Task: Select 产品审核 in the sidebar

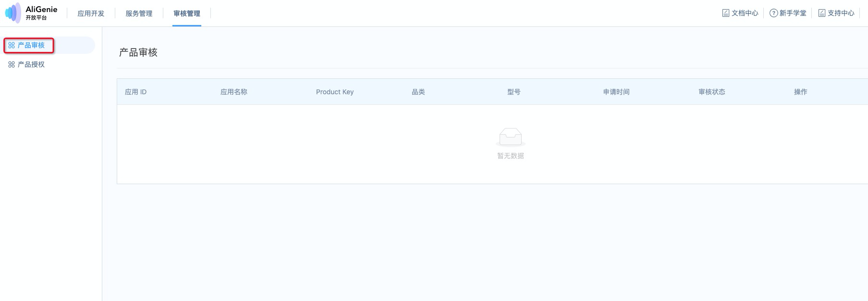Action: (31, 45)
